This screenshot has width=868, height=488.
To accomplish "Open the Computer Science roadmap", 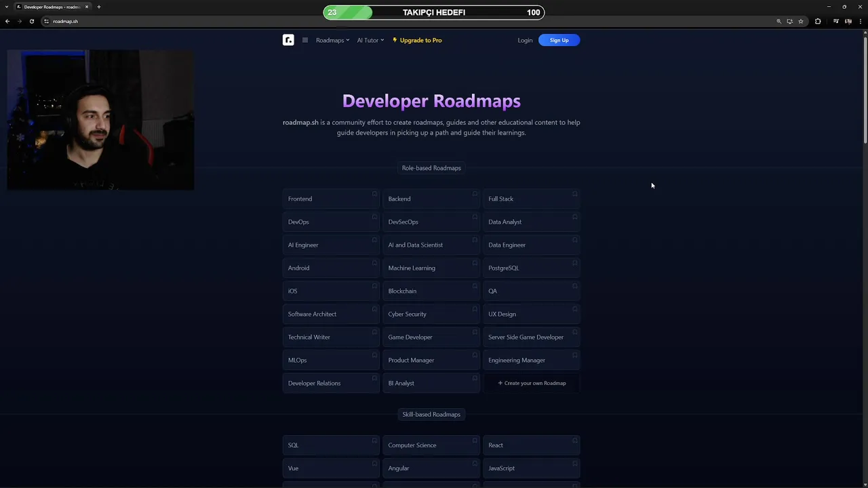I will tap(431, 445).
